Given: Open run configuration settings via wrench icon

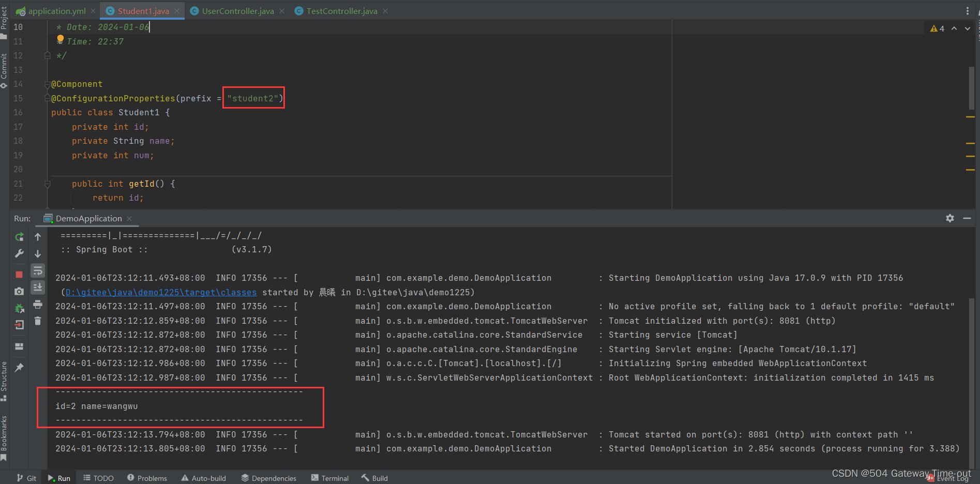Looking at the screenshot, I should click(x=19, y=254).
